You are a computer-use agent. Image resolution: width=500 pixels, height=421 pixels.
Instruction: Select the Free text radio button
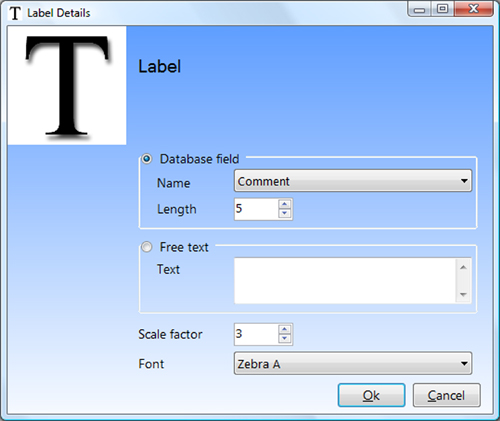point(147,247)
